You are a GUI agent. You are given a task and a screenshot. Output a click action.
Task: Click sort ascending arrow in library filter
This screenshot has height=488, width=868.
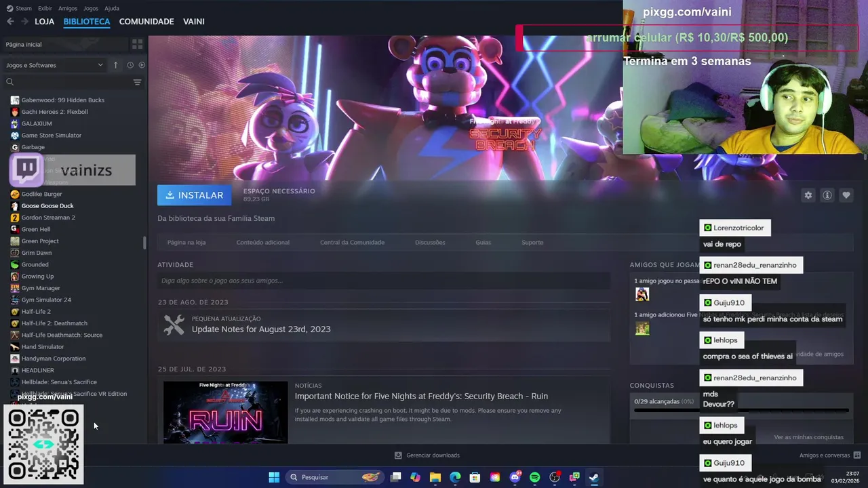116,65
